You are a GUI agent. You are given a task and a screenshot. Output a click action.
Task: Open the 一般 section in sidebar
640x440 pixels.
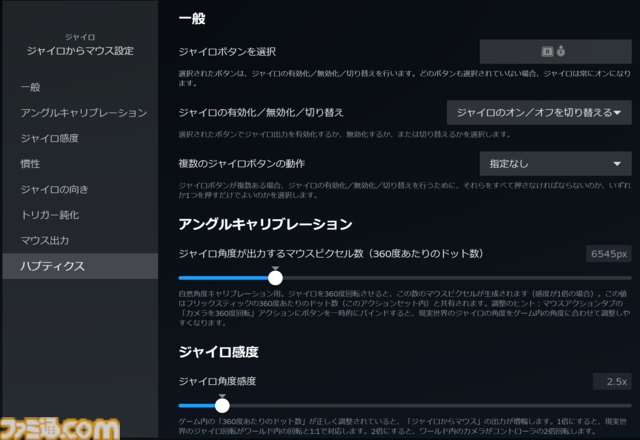pyautogui.click(x=80, y=87)
